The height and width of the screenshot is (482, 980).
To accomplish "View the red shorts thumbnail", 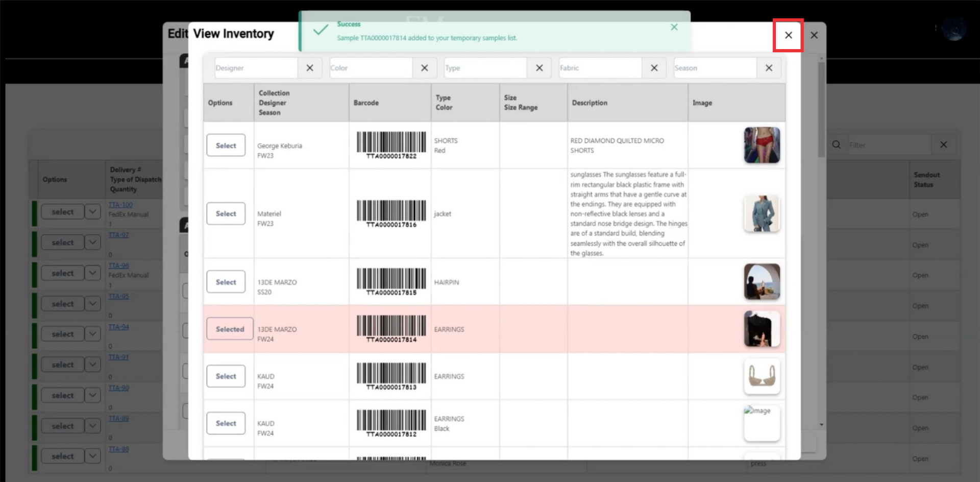I will (762, 146).
